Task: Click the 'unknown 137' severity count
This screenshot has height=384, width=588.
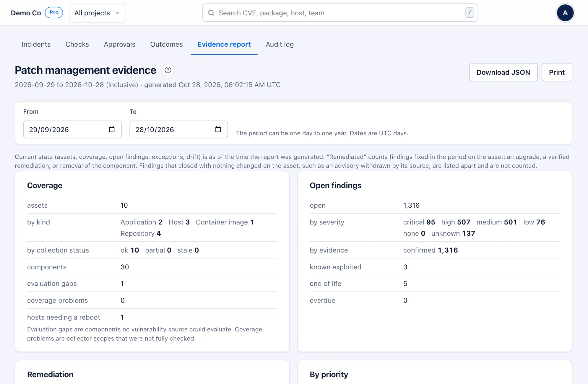Action: [x=453, y=233]
